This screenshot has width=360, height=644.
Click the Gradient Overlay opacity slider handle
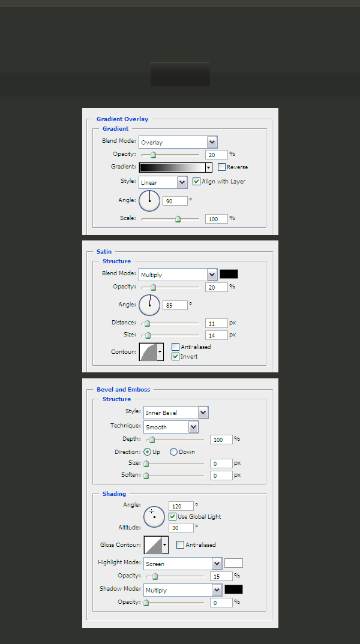[x=153, y=155]
